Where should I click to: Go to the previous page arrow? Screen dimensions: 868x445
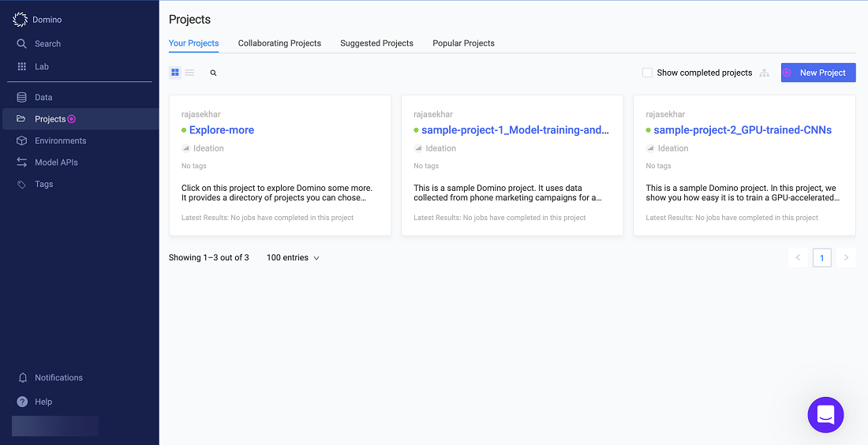[798, 258]
